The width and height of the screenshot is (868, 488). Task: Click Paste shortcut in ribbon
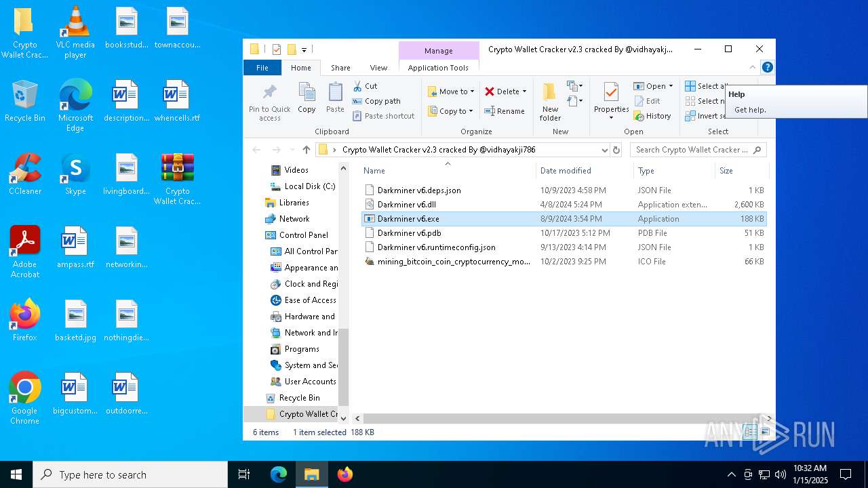pyautogui.click(x=383, y=116)
